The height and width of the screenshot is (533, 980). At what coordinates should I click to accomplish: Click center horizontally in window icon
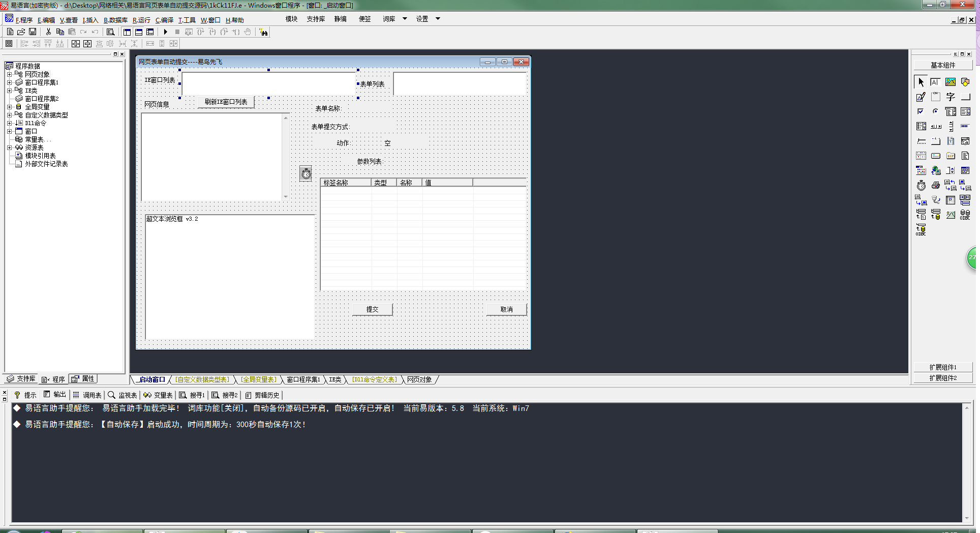[x=75, y=44]
